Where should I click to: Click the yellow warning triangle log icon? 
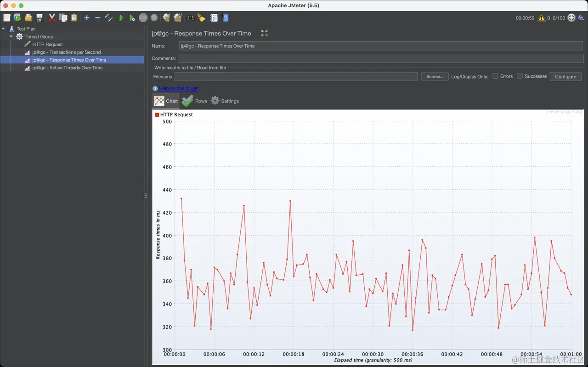point(542,18)
